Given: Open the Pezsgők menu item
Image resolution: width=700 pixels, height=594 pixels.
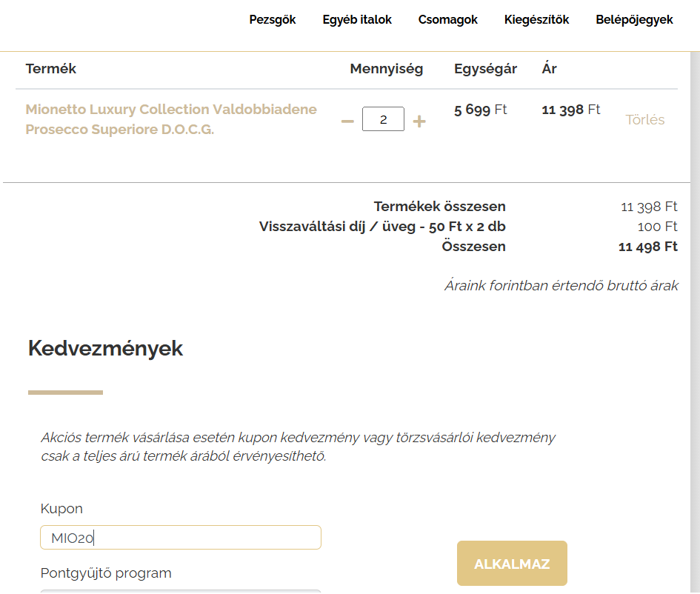Looking at the screenshot, I should (273, 20).
